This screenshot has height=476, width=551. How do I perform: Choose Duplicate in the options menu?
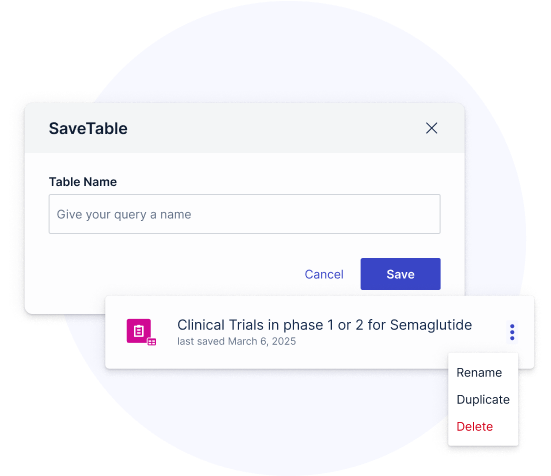click(x=483, y=399)
